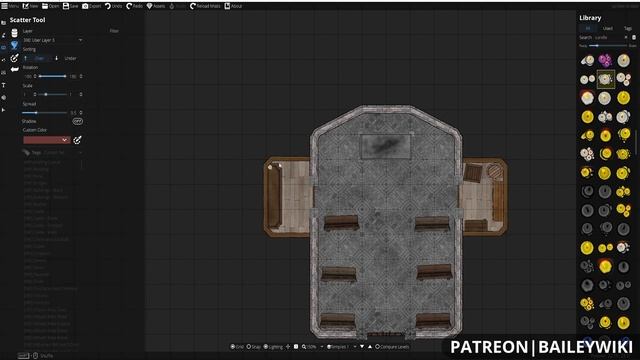640x360 pixels.
Task: Select the lit candle with red glow
Action: click(x=587, y=98)
